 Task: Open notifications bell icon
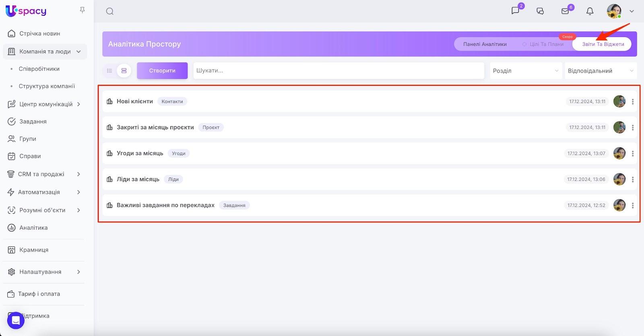click(x=590, y=11)
